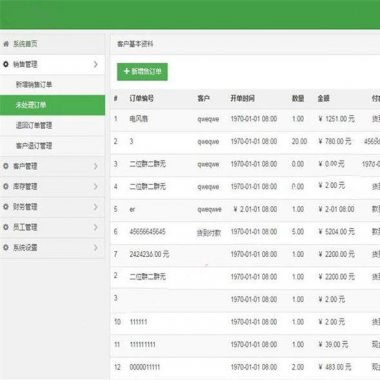The width and height of the screenshot is (380, 380).
Task: Click row number 7 cell
Action: [116, 254]
